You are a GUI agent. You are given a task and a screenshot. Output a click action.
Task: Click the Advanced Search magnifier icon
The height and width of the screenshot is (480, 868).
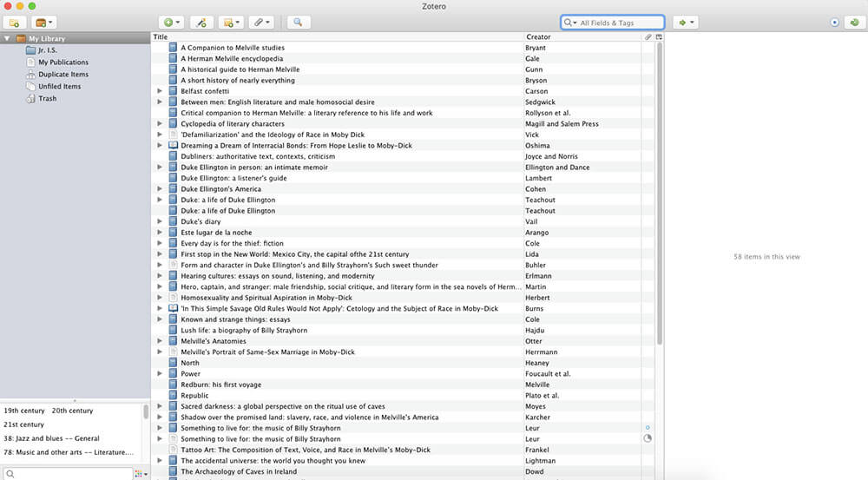(x=298, y=23)
